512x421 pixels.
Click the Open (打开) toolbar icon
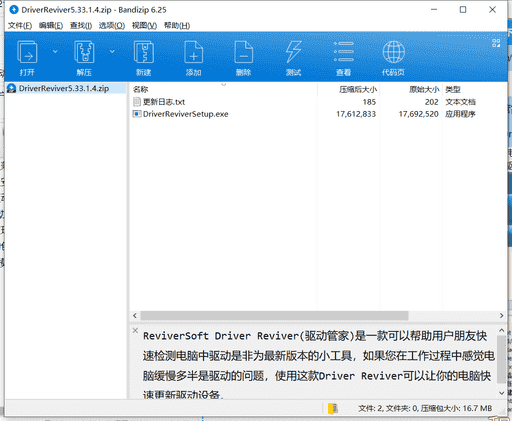point(27,52)
